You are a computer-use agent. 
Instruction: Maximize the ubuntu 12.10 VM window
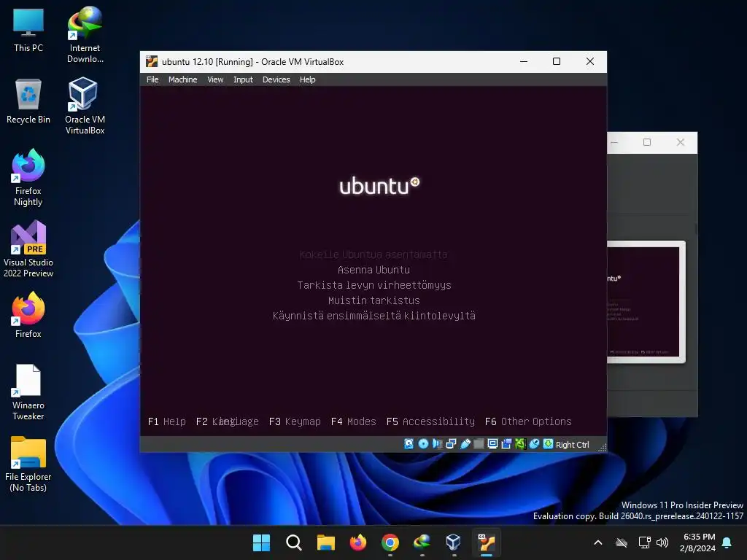click(557, 61)
